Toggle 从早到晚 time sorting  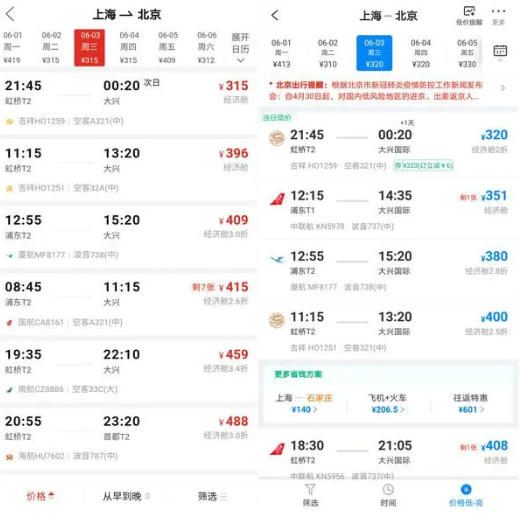[x=126, y=496]
